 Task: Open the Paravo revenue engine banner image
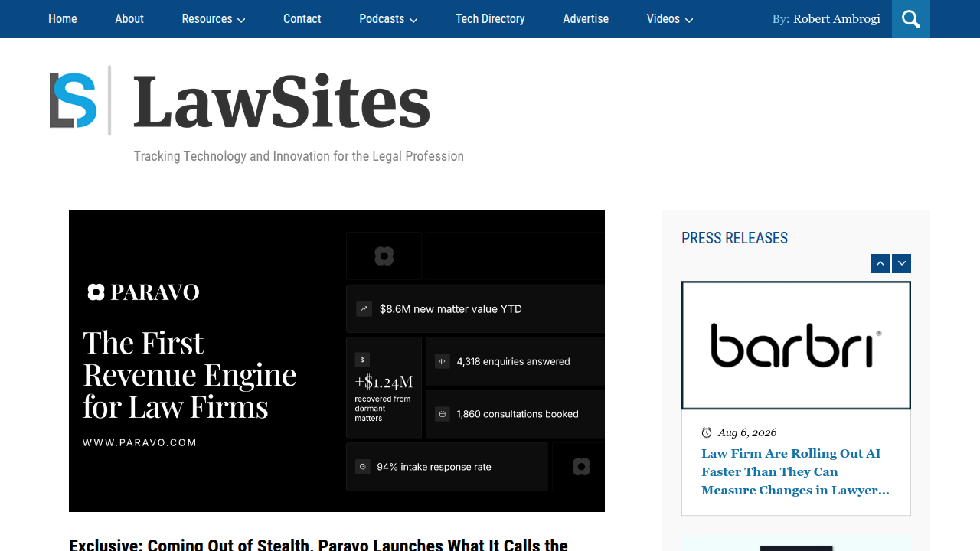337,361
